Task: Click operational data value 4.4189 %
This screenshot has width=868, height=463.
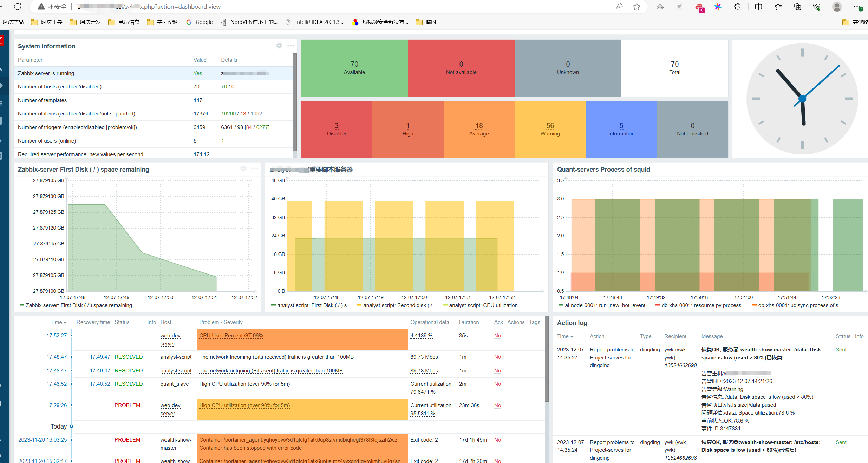Action: coord(422,336)
